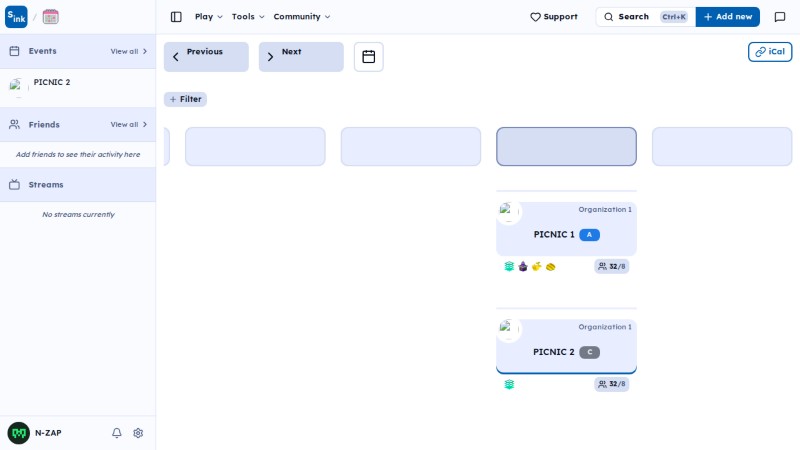Open the Tools dropdown menu
The width and height of the screenshot is (800, 450).
248,17
